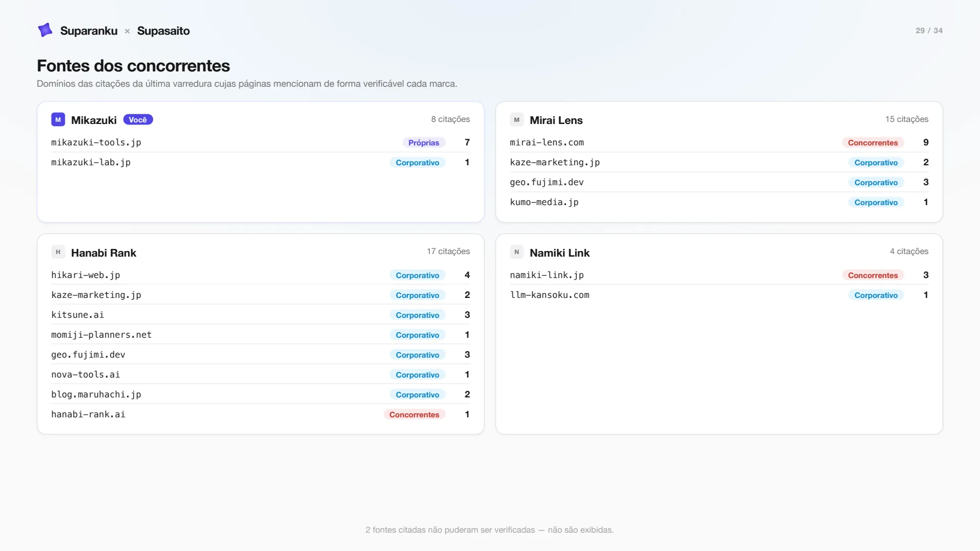Open the blog.maruhachi.jp domain row
The width and height of the screenshot is (980, 551).
click(x=260, y=394)
